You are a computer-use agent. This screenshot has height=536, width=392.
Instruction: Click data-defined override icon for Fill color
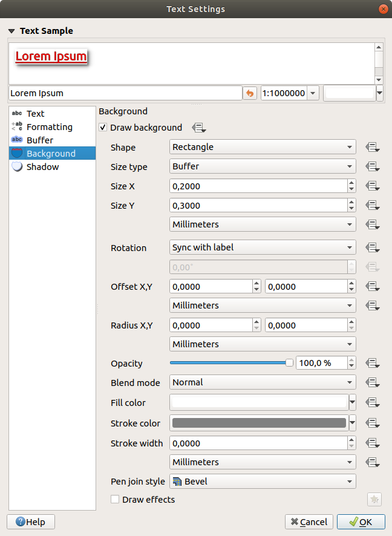coord(372,402)
